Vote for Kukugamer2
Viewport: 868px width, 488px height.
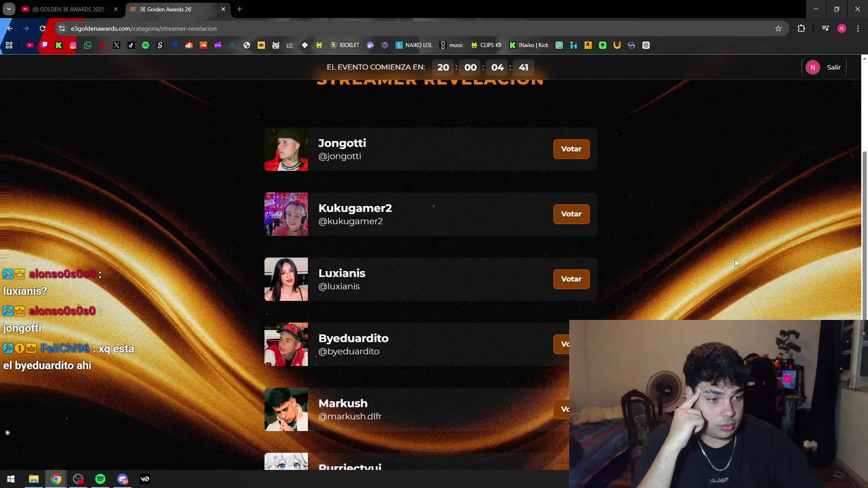click(571, 214)
